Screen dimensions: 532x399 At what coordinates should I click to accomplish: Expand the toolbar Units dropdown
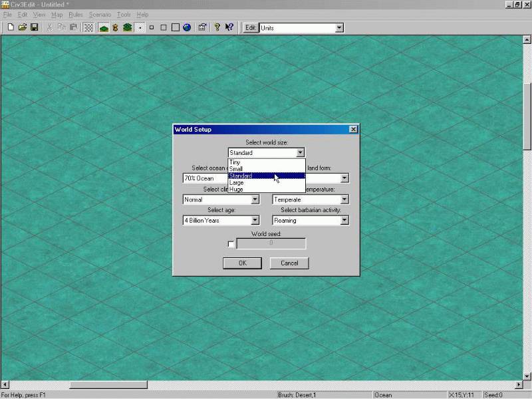(x=339, y=28)
